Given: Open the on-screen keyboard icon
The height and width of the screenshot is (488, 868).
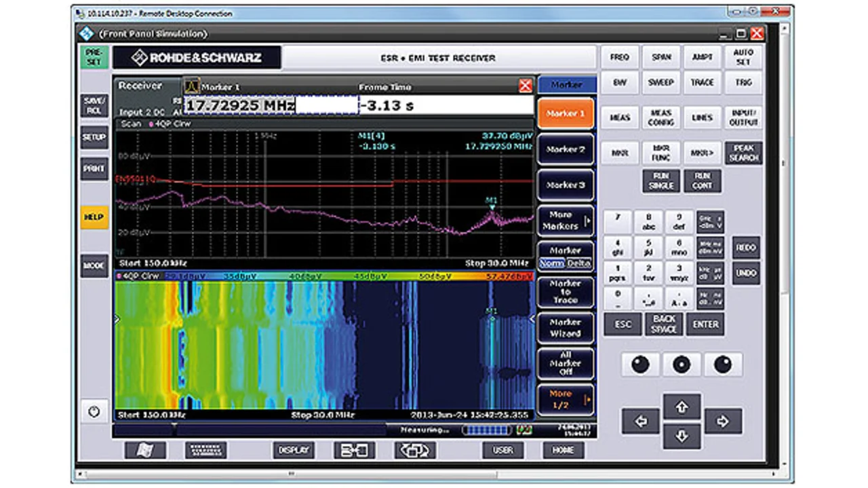Looking at the screenshot, I should point(205,450).
